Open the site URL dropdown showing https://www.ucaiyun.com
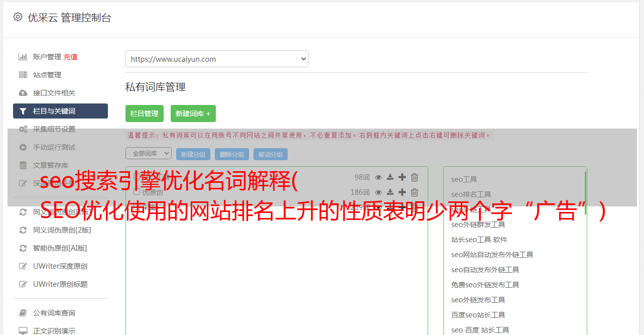The image size is (644, 335). coord(217,59)
